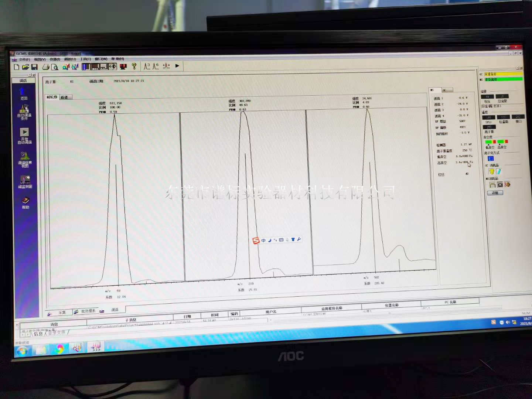Click the 开始自动调谐 (Start Auto Tuning) icon
Image resolution: width=532 pixels, height=399 pixels.
pyautogui.click(x=24, y=135)
